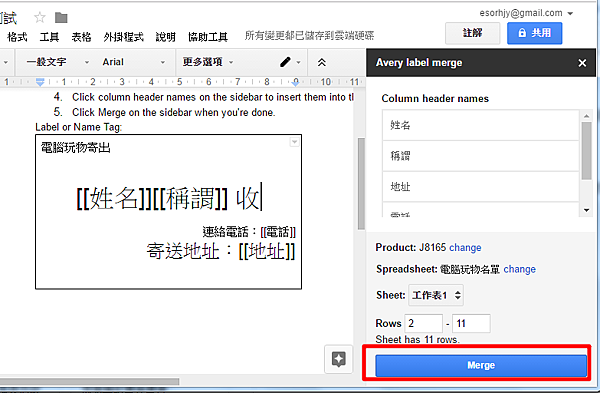Click the 所有變更都已儲存到雲端硬碟 save status
This screenshot has height=393, width=600.
point(309,36)
